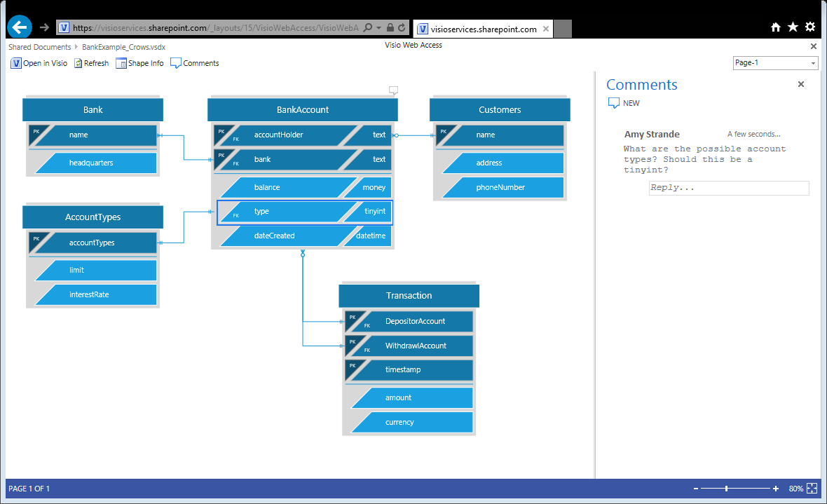Viewport: 827px width, 504px height.
Task: Click the 'A few seconds...' timestamp link
Action: coord(753,134)
